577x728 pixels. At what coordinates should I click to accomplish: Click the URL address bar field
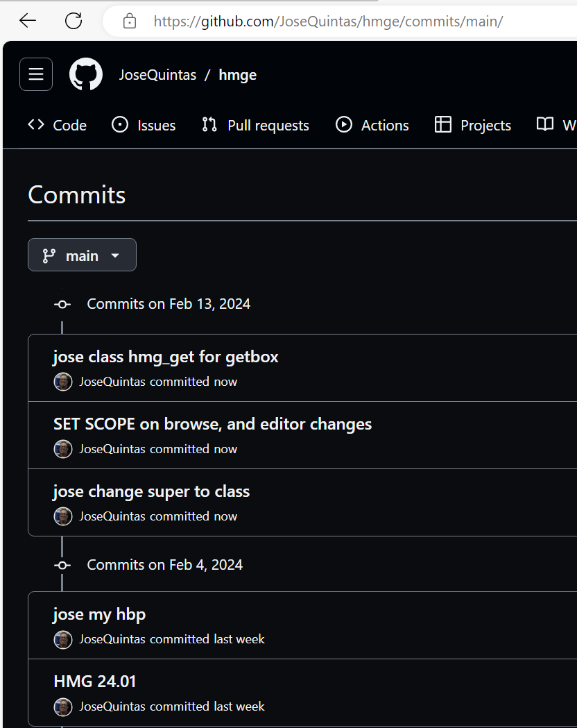point(347,22)
